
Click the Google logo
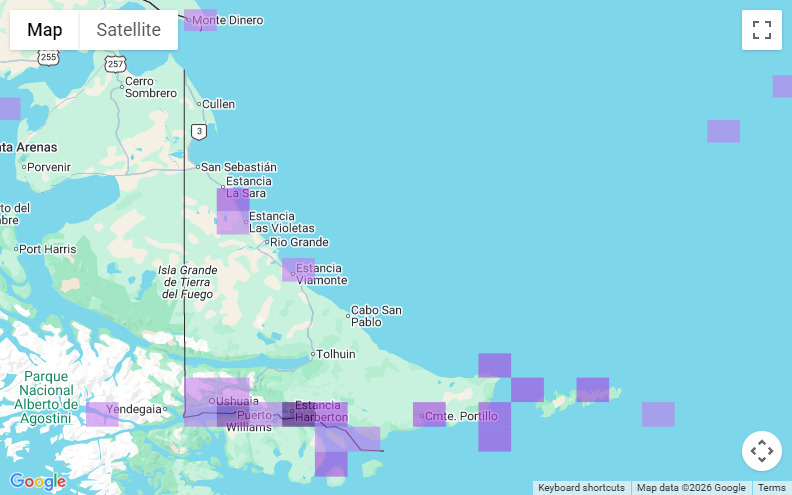click(37, 481)
